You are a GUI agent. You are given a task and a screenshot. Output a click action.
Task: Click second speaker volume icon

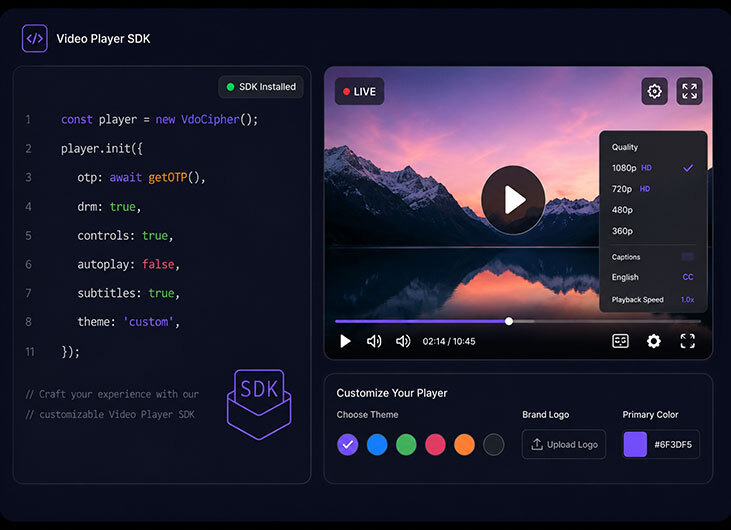[x=403, y=341]
